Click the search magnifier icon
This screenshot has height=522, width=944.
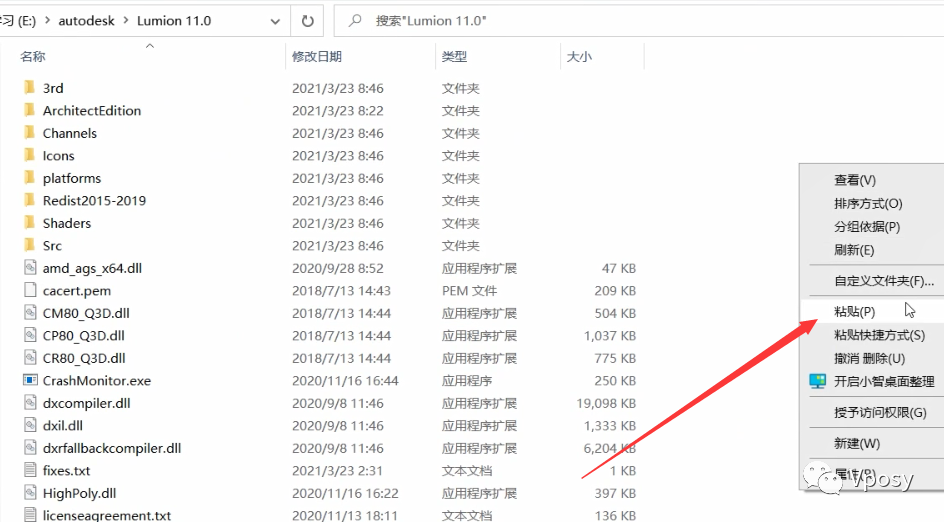355,20
